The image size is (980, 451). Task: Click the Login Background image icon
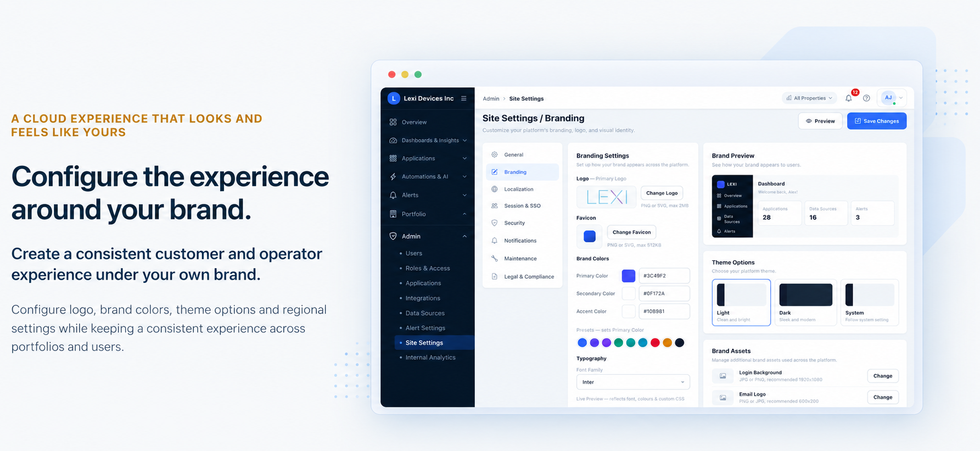(x=723, y=376)
